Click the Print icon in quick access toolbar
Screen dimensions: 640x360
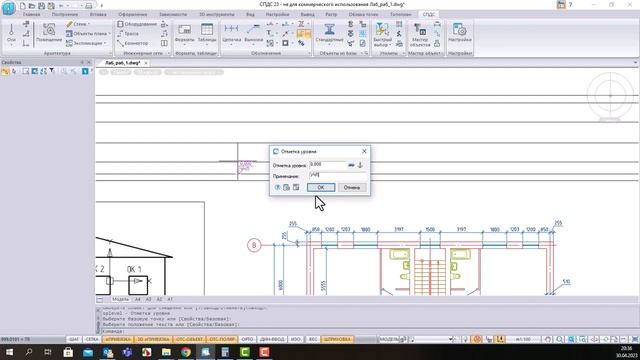point(89,6)
